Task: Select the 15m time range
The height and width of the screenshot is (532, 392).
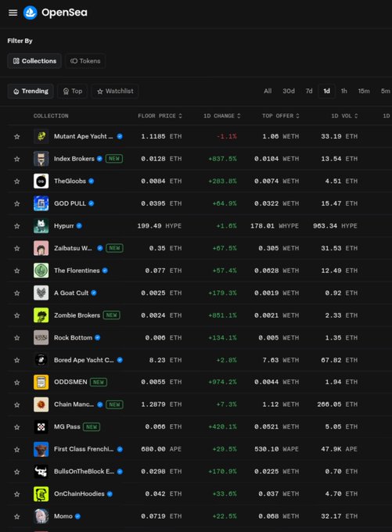Action: [x=364, y=91]
